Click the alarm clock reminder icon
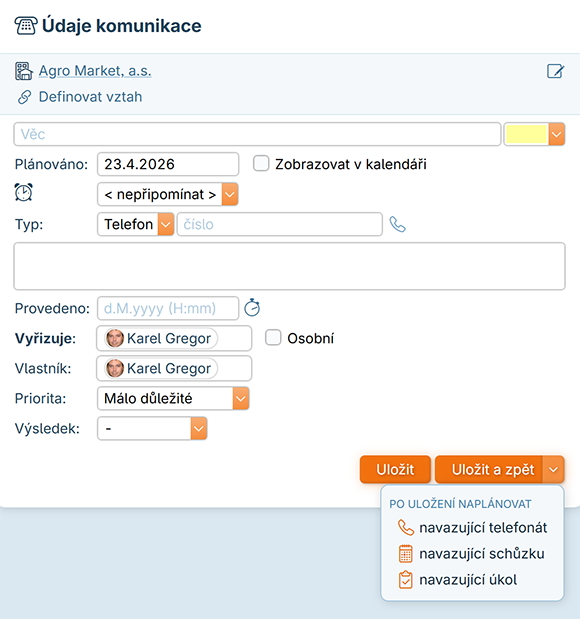The height and width of the screenshot is (619, 580). click(24, 193)
